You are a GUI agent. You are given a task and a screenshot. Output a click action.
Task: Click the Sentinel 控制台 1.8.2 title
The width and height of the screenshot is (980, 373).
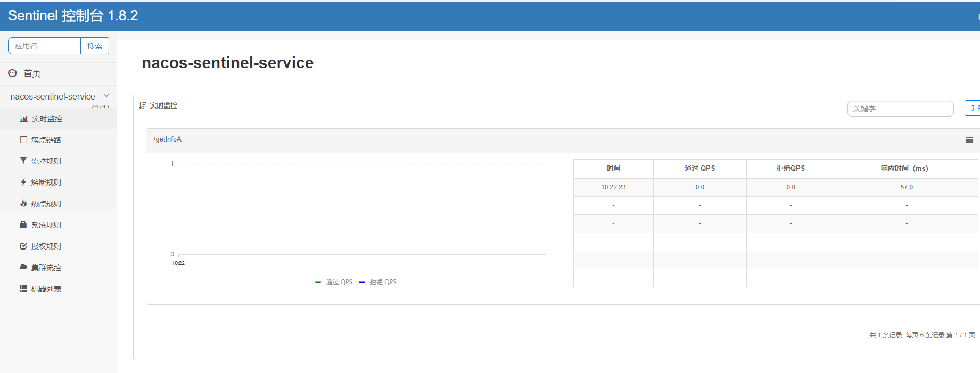(x=73, y=15)
